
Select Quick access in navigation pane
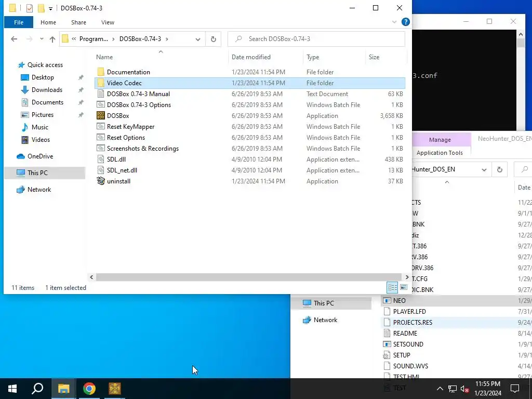(45, 65)
